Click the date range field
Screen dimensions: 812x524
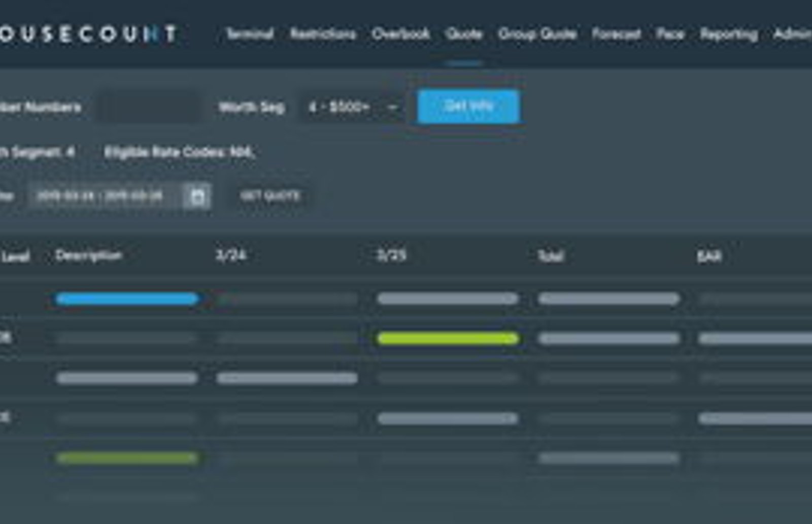[x=105, y=196]
